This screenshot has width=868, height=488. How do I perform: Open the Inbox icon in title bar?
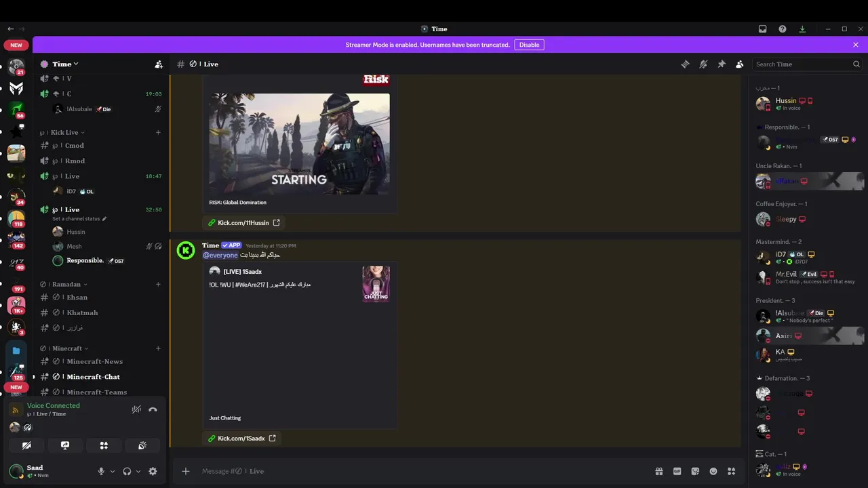[763, 29]
